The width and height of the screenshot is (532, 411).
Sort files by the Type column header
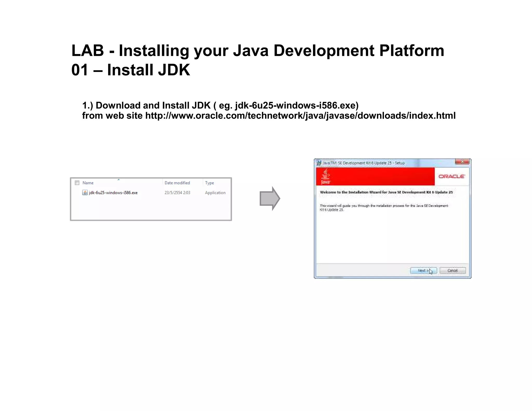point(209,183)
